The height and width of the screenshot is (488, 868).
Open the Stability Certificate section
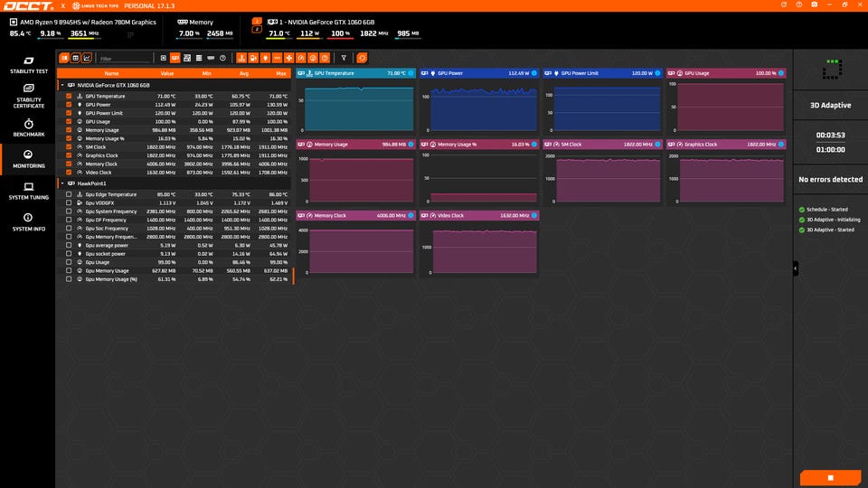(x=29, y=96)
